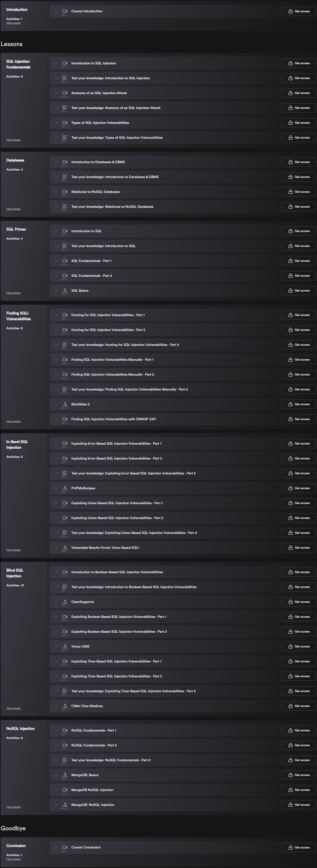
Task: Click the lock icon in MongoDB: Basics Get access button
Action: click(290, 775)
